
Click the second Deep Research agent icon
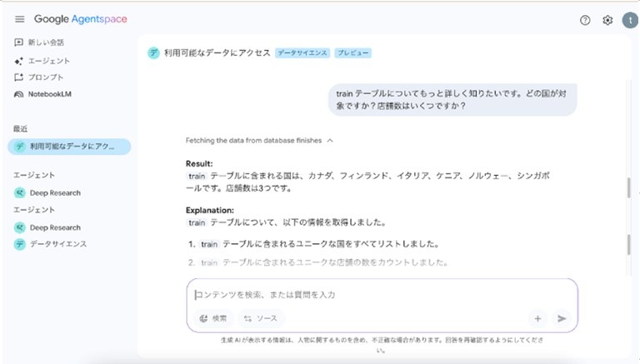20,227
